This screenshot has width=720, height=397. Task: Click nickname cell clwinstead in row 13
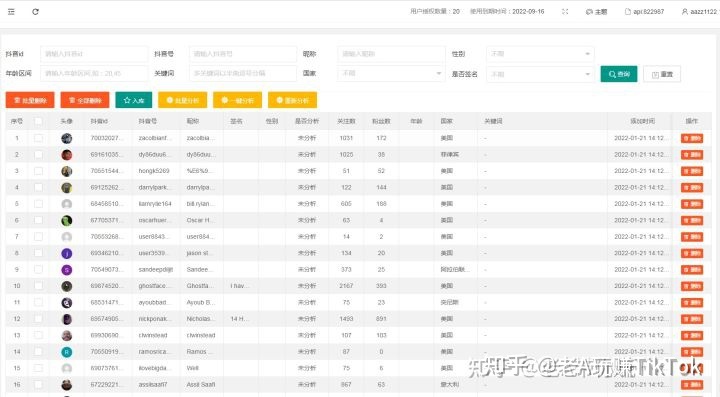pos(201,335)
